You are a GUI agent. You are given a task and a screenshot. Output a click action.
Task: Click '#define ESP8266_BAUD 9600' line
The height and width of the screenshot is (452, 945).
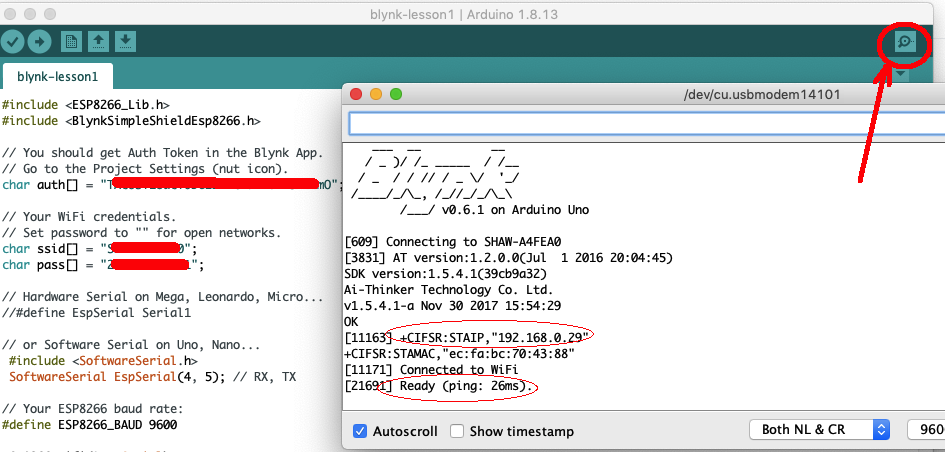89,425
